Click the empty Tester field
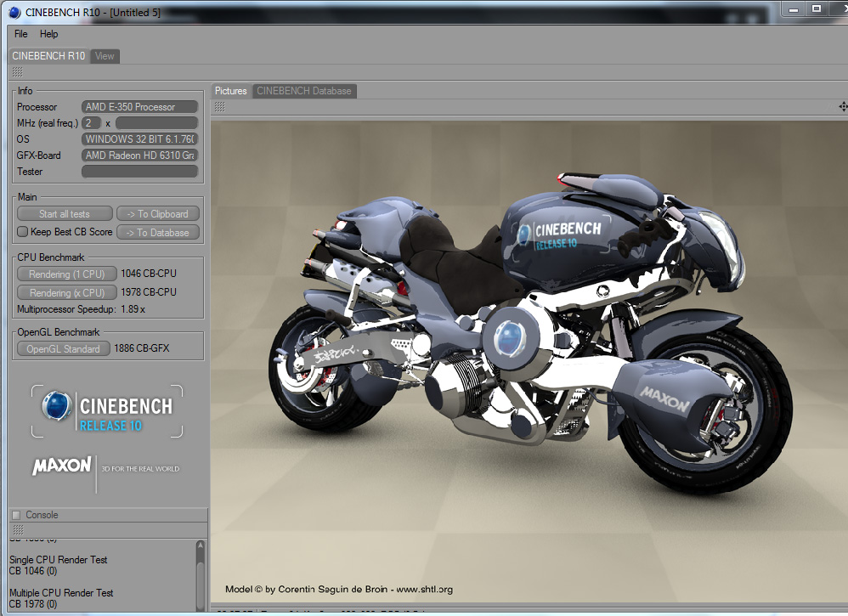The height and width of the screenshot is (616, 848). (x=139, y=172)
